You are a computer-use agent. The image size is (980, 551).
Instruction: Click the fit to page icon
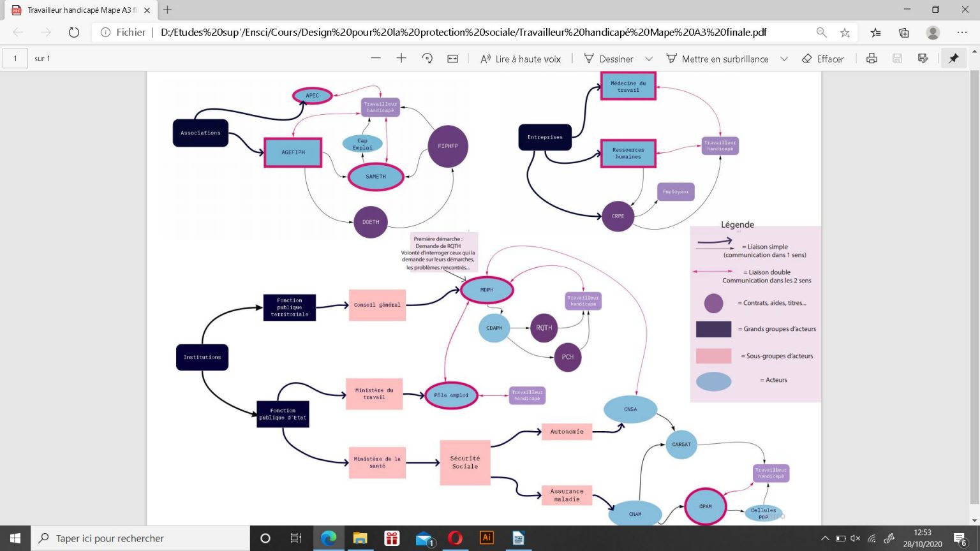(453, 59)
